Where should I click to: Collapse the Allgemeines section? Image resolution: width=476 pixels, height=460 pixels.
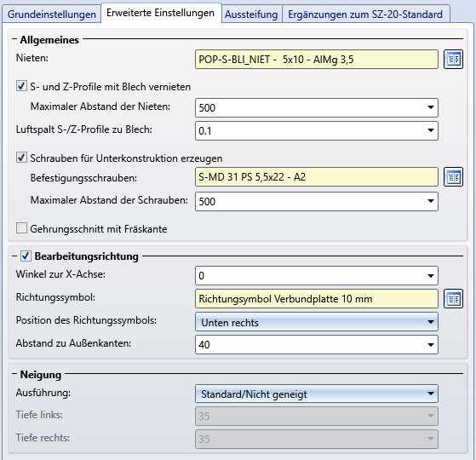[14, 39]
